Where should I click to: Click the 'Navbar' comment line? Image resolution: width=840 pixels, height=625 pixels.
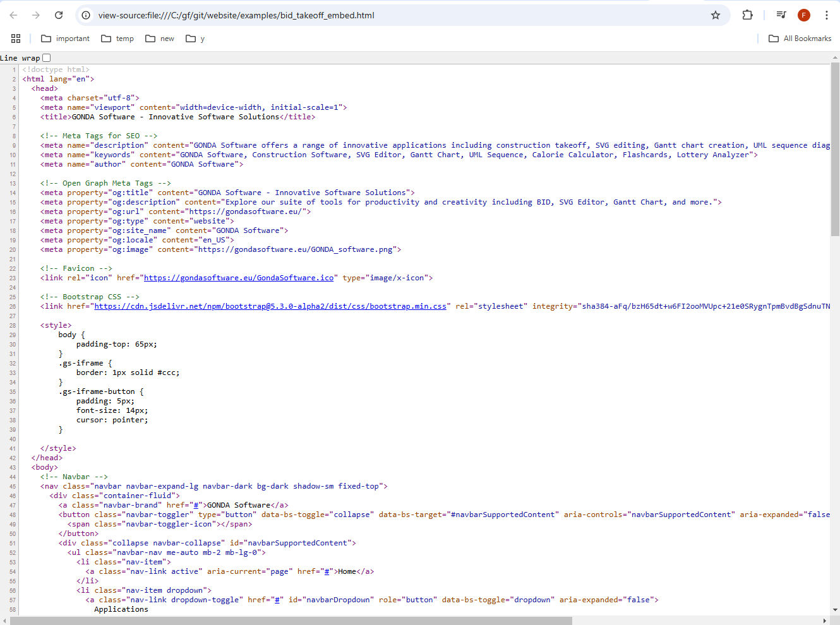74,477
